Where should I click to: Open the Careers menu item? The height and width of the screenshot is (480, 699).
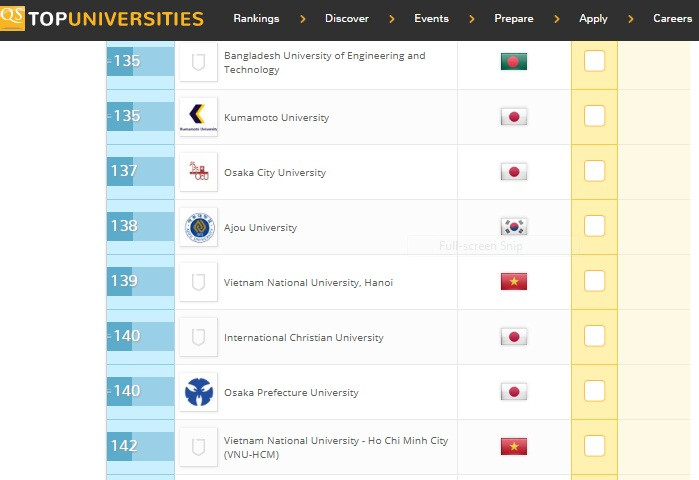click(672, 19)
